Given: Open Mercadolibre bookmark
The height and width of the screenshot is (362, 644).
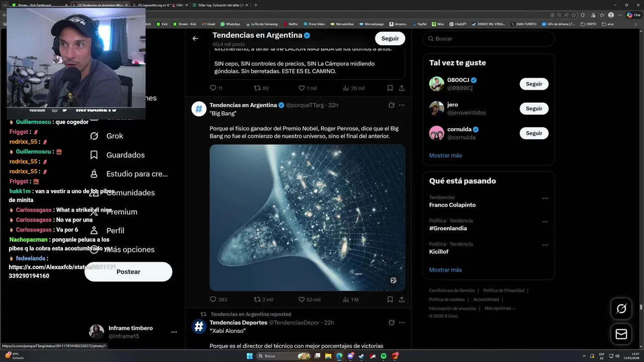Looking at the screenshot, I should pos(341,24).
